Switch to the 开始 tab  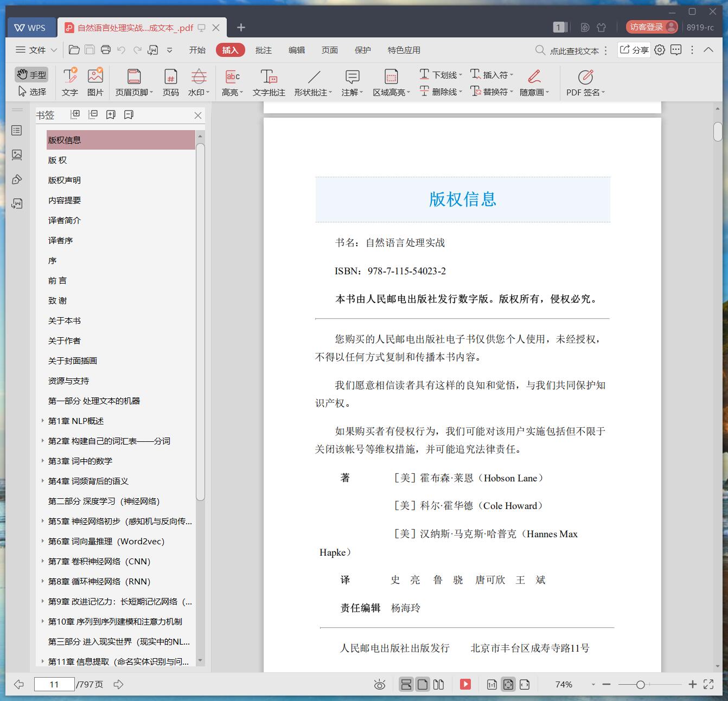pyautogui.click(x=197, y=50)
